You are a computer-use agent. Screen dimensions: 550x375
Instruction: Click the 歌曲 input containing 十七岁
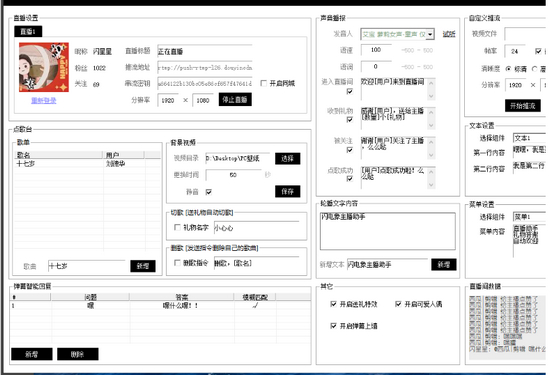87,266
